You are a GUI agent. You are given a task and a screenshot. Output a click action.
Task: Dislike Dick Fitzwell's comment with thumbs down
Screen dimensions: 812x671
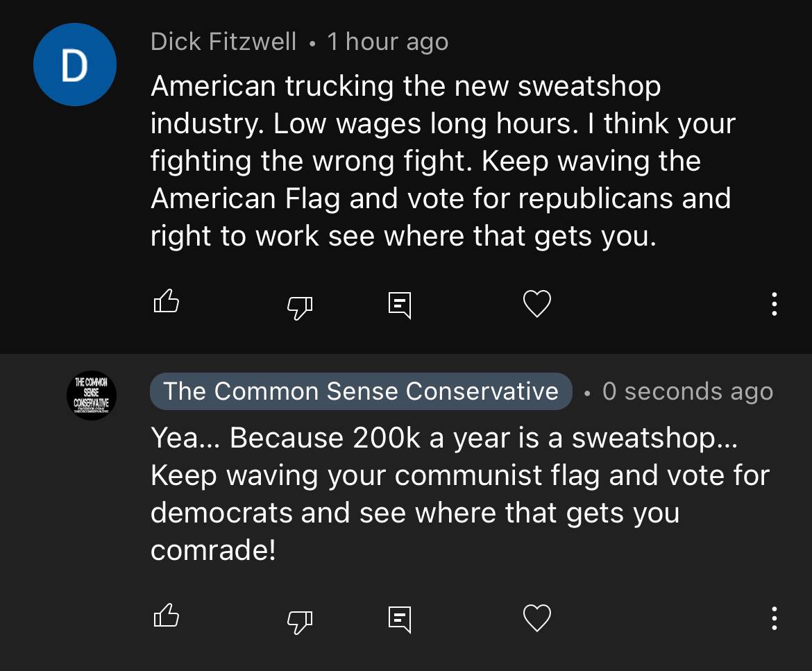pyautogui.click(x=300, y=307)
